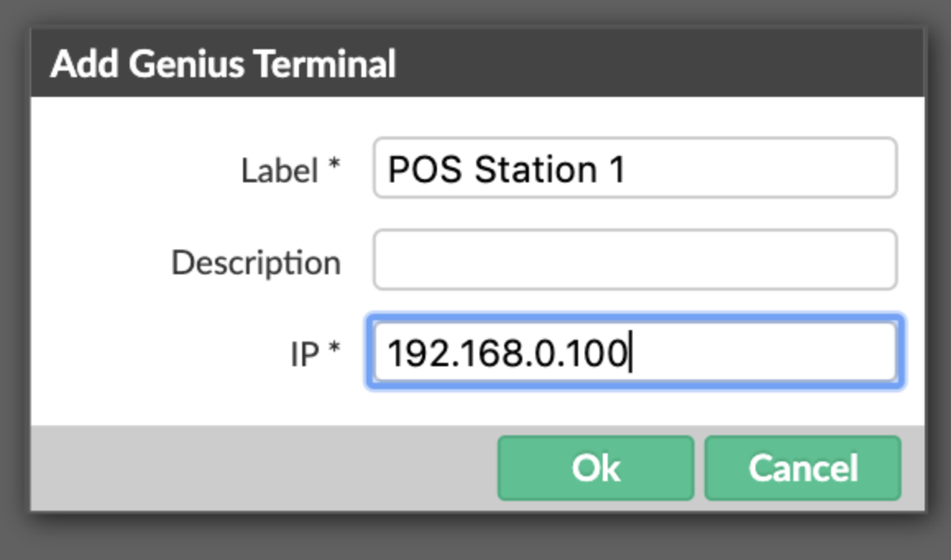Click the "POS Station 1" text
This screenshot has height=560, width=951.
click(506, 169)
